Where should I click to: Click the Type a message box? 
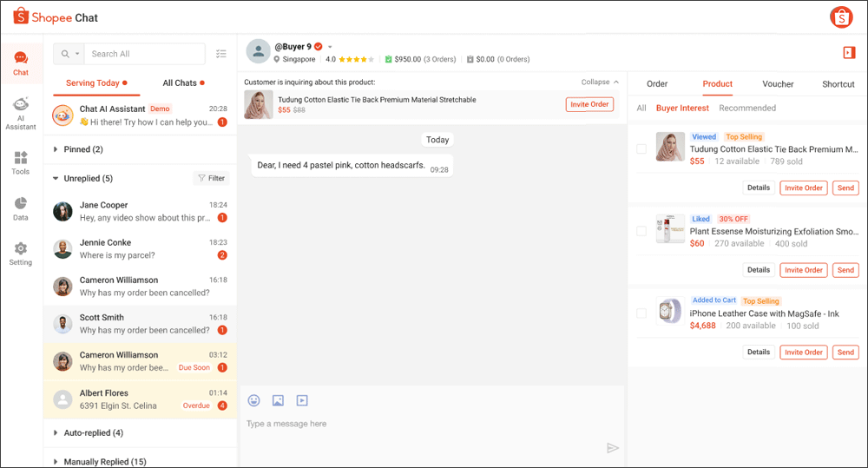[431, 424]
